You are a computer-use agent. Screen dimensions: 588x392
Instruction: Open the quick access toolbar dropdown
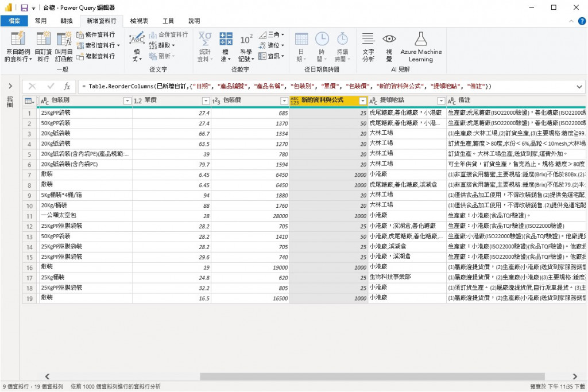pos(34,8)
